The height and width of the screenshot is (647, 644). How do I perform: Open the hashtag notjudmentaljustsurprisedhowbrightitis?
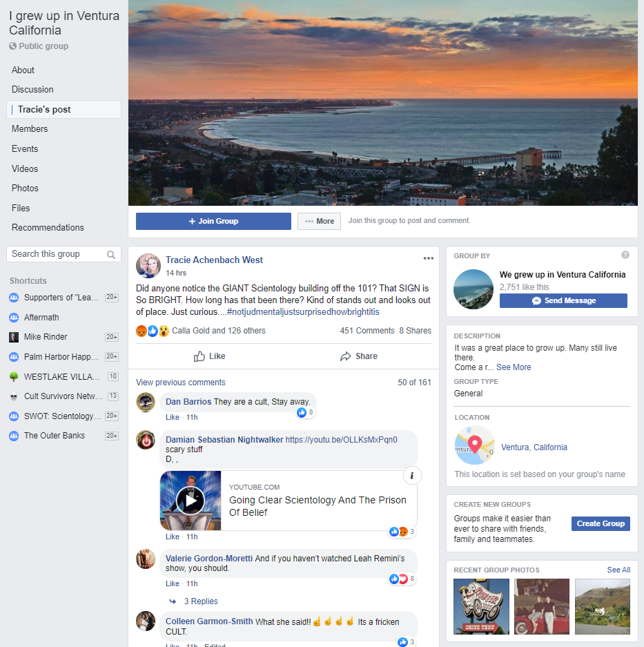coord(303,312)
